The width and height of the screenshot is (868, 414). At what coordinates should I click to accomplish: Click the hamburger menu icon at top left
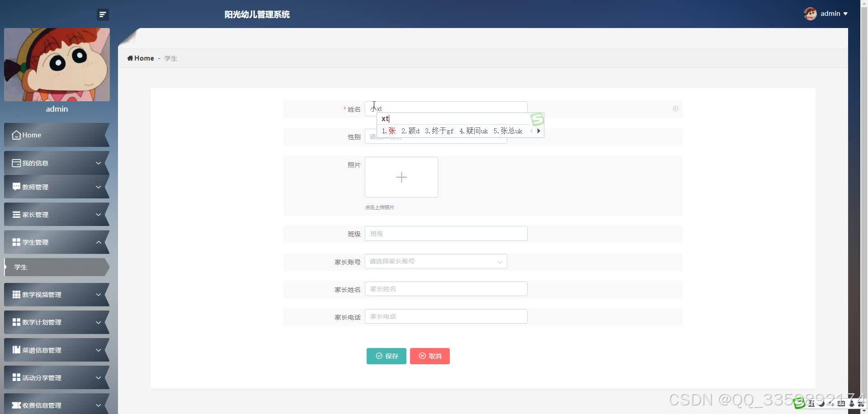click(103, 14)
